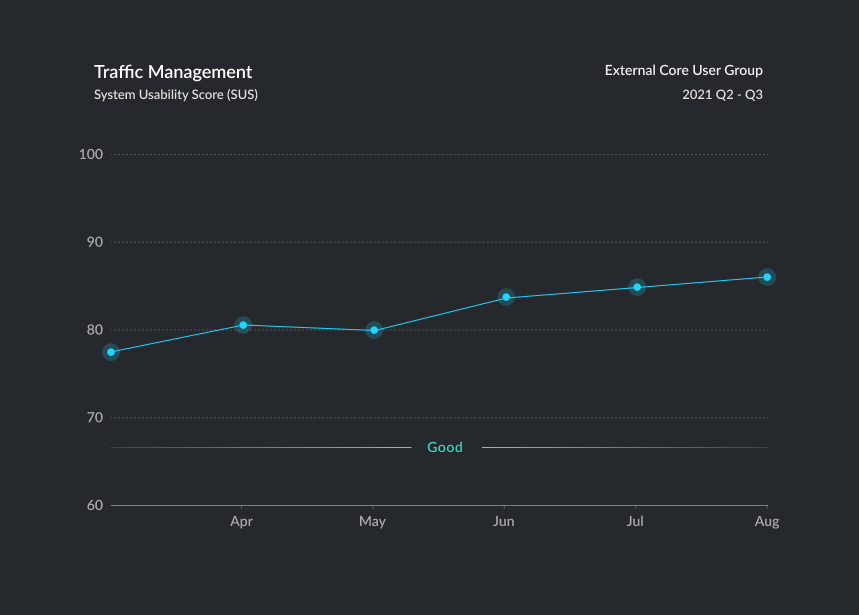
Task: Click the Apr x-axis label
Action: pyautogui.click(x=241, y=522)
